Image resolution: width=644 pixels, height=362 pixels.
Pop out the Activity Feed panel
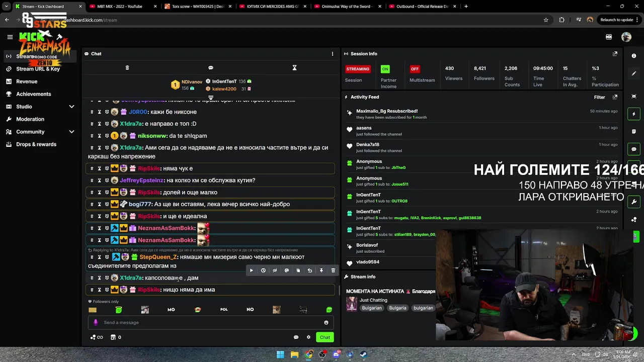(x=615, y=97)
